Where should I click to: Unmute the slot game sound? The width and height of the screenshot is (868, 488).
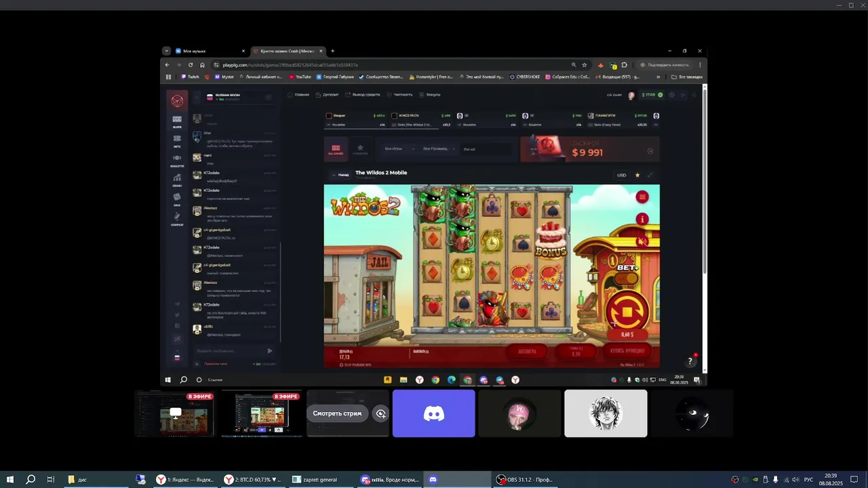pyautogui.click(x=642, y=241)
